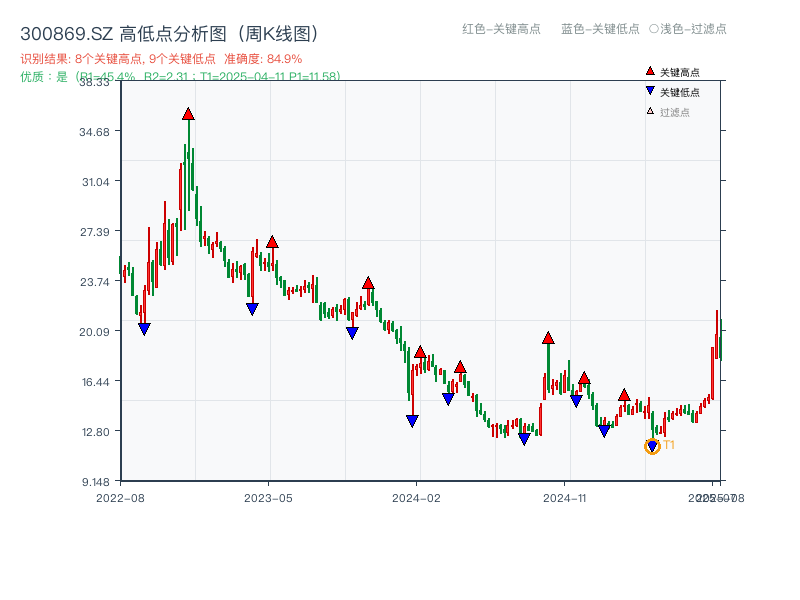Select the red high marker near 17.4 after 2024-02
The height and width of the screenshot is (600, 800).
click(460, 367)
